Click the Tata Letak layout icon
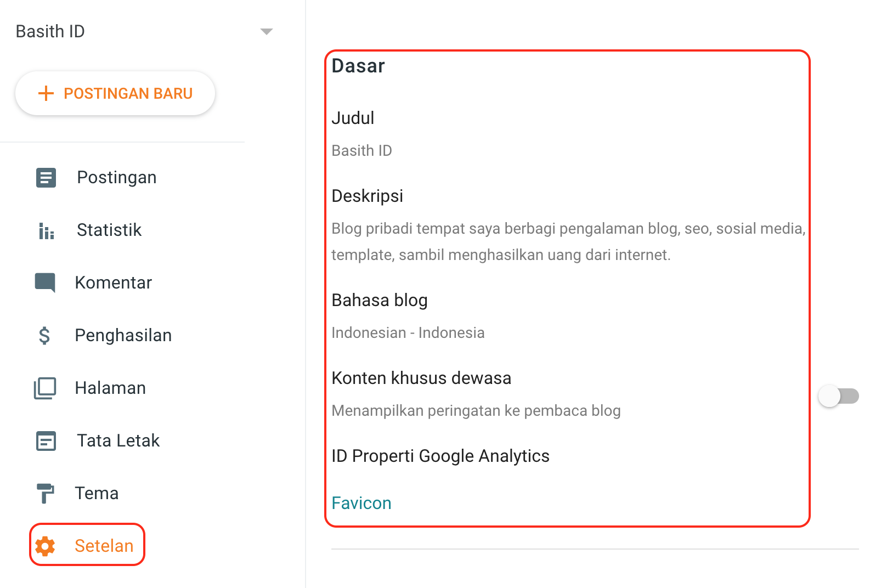881x588 pixels. 46,441
